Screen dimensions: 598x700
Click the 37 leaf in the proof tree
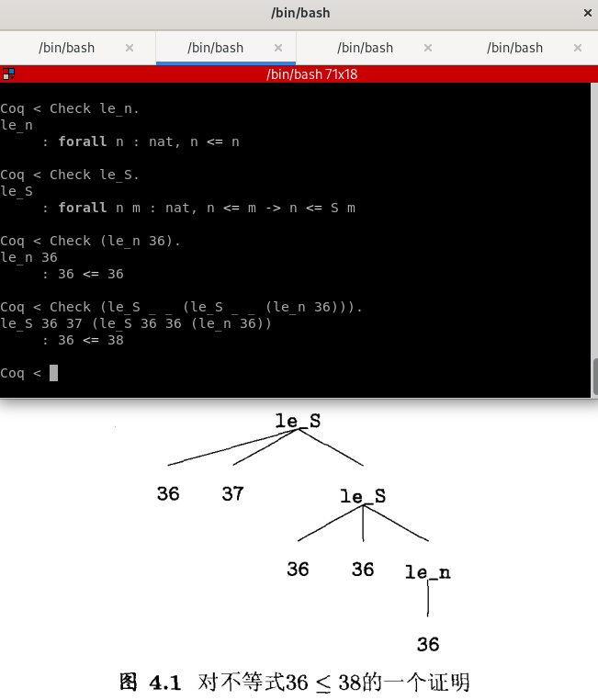232,494
